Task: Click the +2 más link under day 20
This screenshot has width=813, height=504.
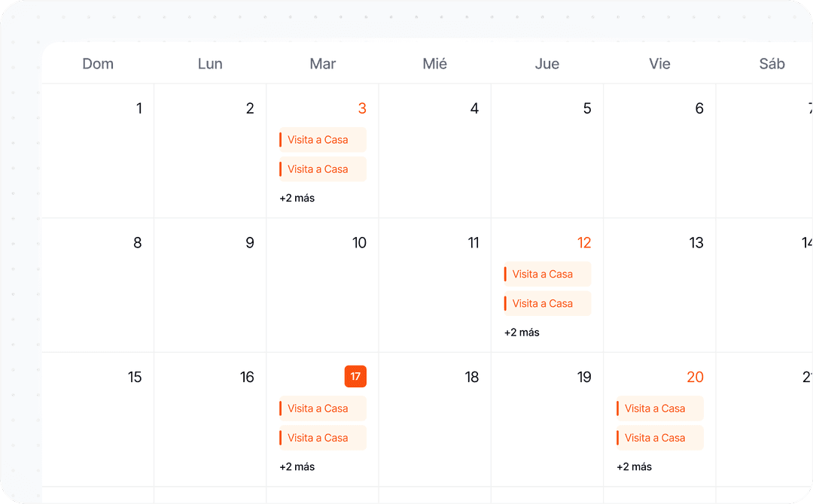Action: coord(632,466)
